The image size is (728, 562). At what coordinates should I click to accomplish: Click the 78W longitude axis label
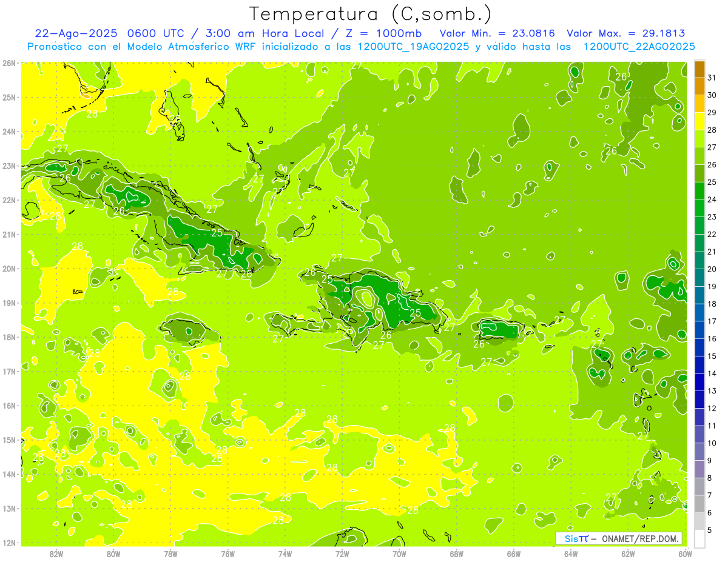[170, 554]
